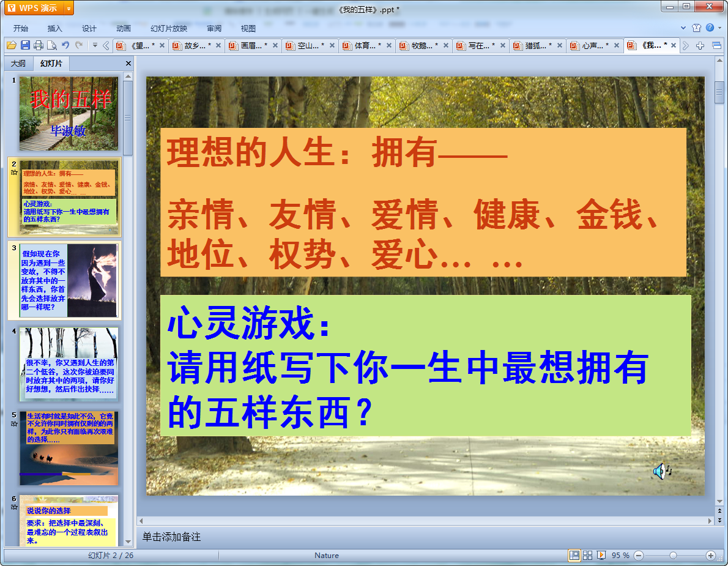The width and height of the screenshot is (728, 566).
Task: Open the window list icon beside the tabs
Action: [716, 45]
